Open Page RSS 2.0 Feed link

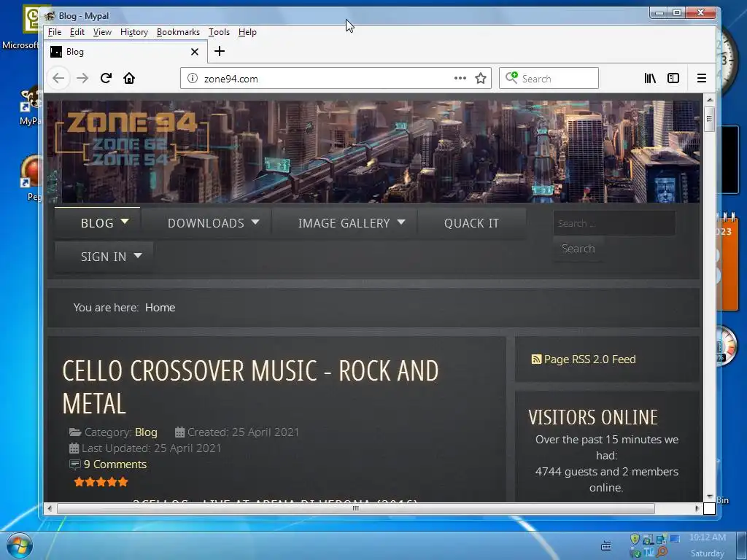click(x=589, y=359)
